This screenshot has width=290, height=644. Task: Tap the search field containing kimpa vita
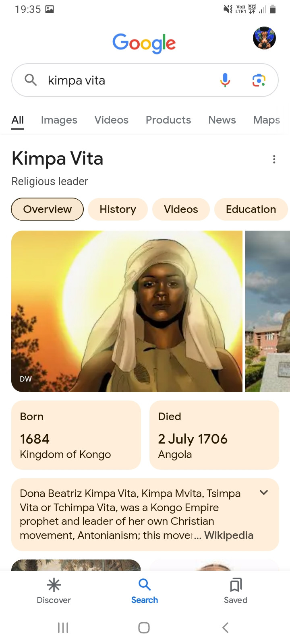point(129,80)
